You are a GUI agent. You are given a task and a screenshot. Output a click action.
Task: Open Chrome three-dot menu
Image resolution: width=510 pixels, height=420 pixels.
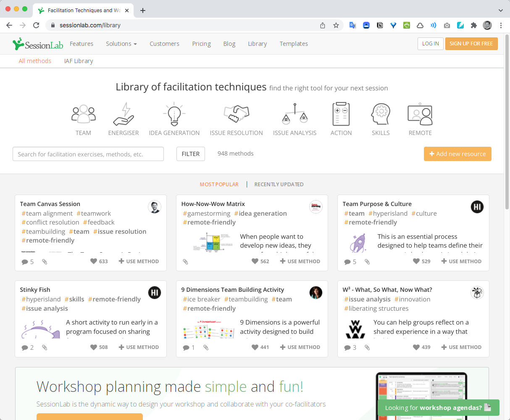pyautogui.click(x=501, y=25)
